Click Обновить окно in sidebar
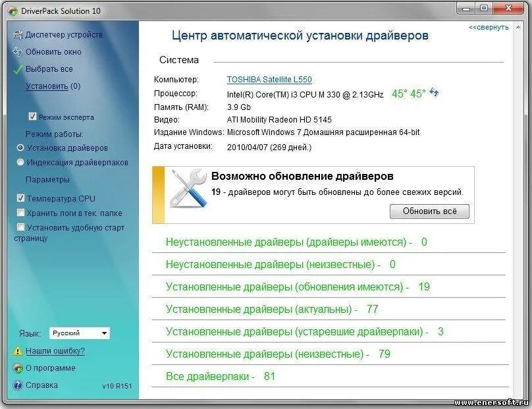Image resolution: width=532 pixels, height=409 pixels. coord(53,52)
